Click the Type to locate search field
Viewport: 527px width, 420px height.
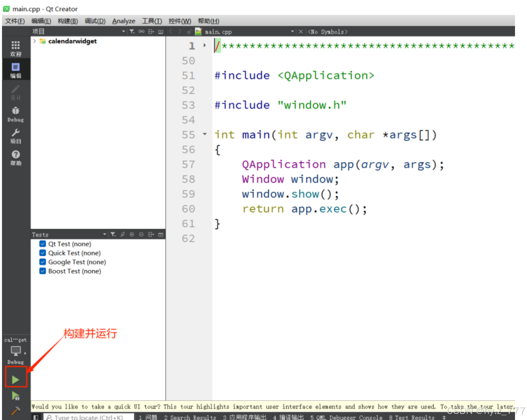coord(89,417)
